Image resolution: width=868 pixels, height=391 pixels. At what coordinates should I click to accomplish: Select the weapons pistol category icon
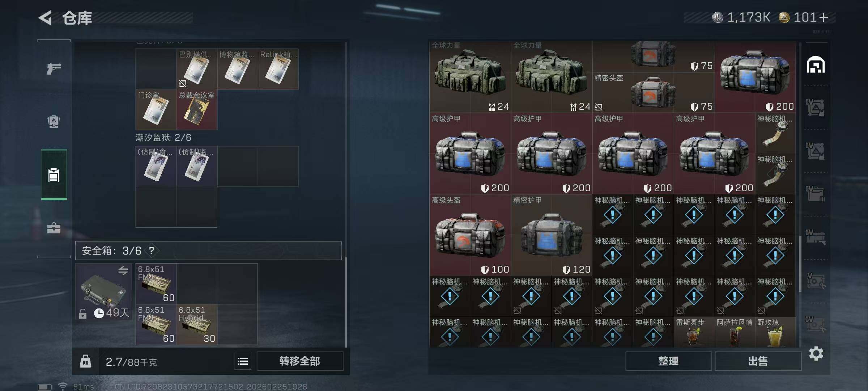54,68
